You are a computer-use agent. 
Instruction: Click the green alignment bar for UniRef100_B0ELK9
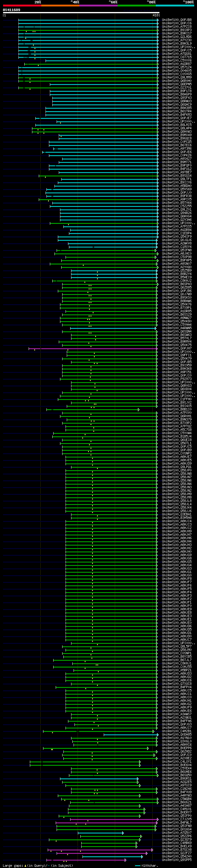point(109,846)
